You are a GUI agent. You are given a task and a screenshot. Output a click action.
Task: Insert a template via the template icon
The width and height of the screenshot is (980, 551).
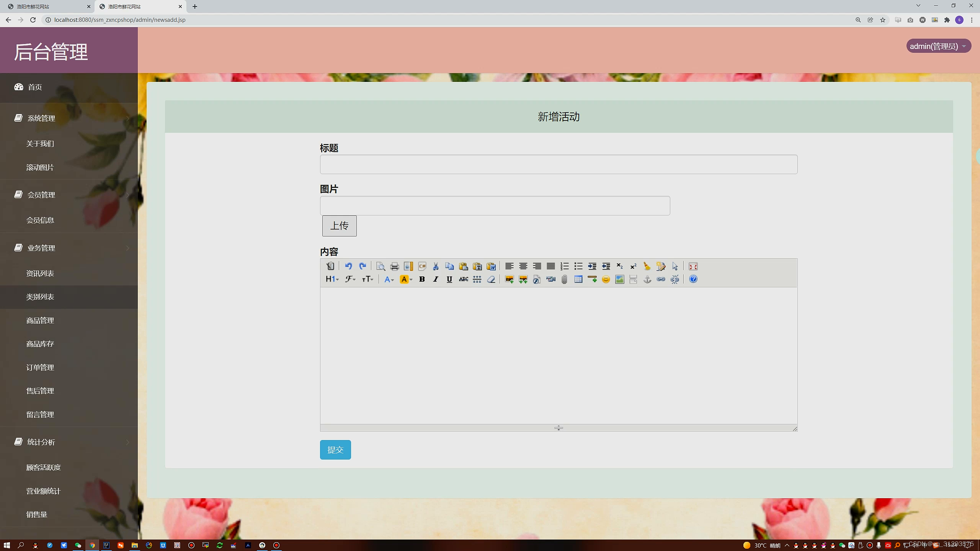pyautogui.click(x=408, y=266)
